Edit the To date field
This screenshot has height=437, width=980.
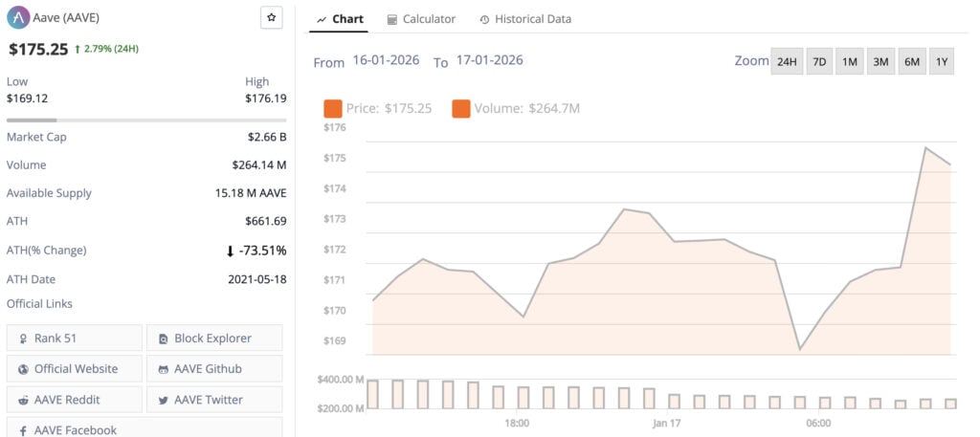point(489,60)
